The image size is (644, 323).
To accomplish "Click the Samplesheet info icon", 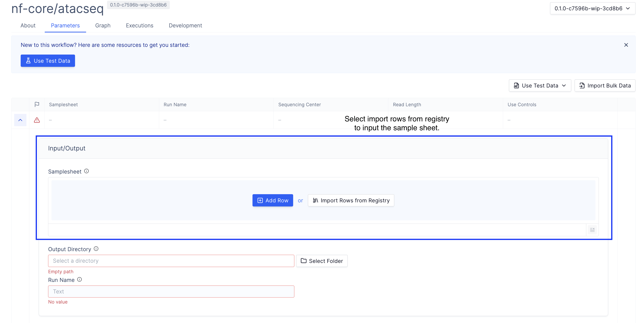I will [87, 171].
